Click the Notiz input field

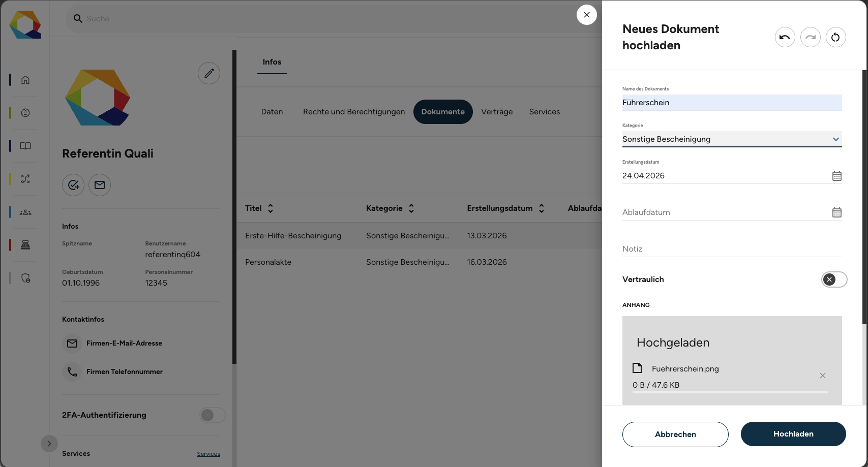[x=732, y=249]
